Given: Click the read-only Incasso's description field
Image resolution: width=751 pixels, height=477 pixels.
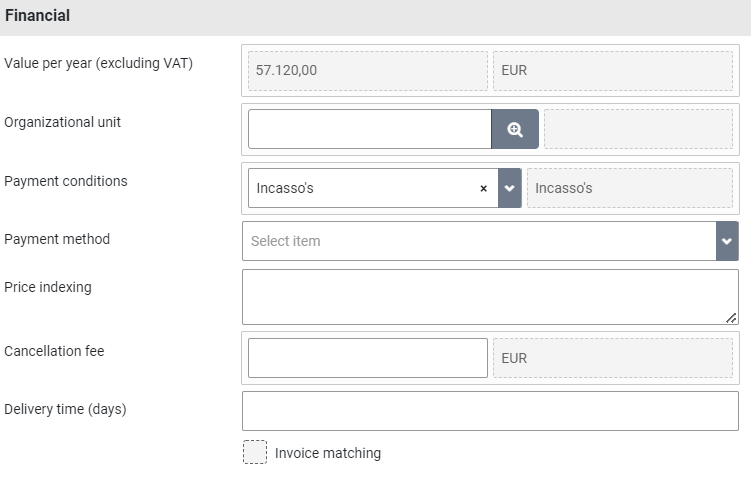Looking at the screenshot, I should 629,188.
